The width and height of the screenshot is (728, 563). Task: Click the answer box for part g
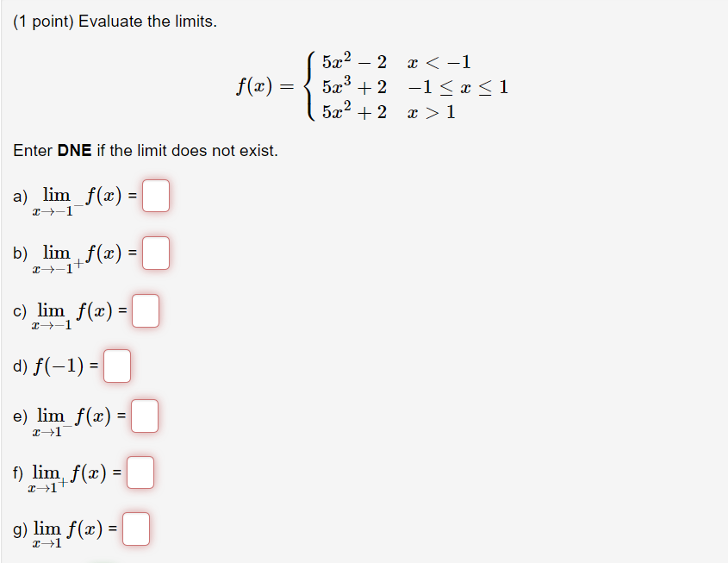click(135, 529)
